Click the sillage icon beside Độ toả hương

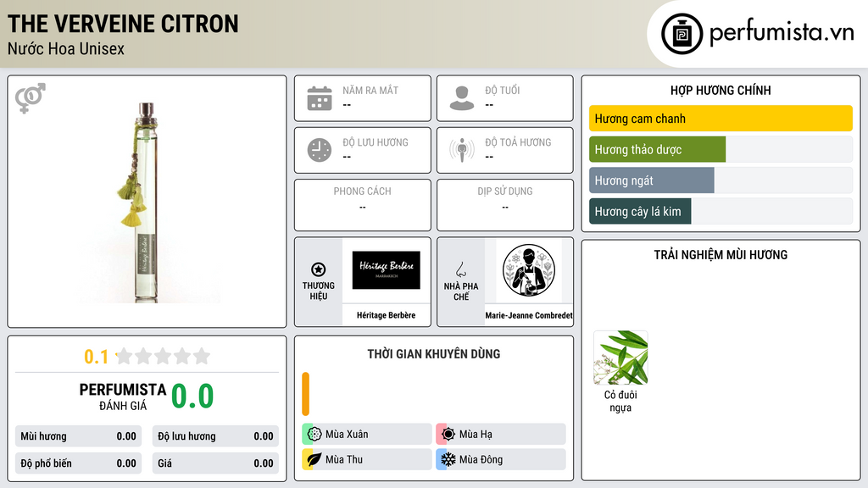(x=462, y=150)
